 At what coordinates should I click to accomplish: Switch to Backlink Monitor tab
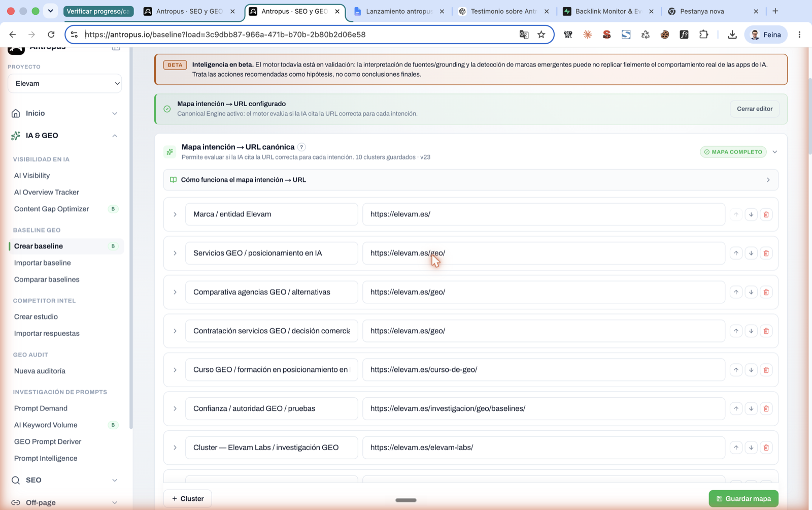[x=607, y=11]
